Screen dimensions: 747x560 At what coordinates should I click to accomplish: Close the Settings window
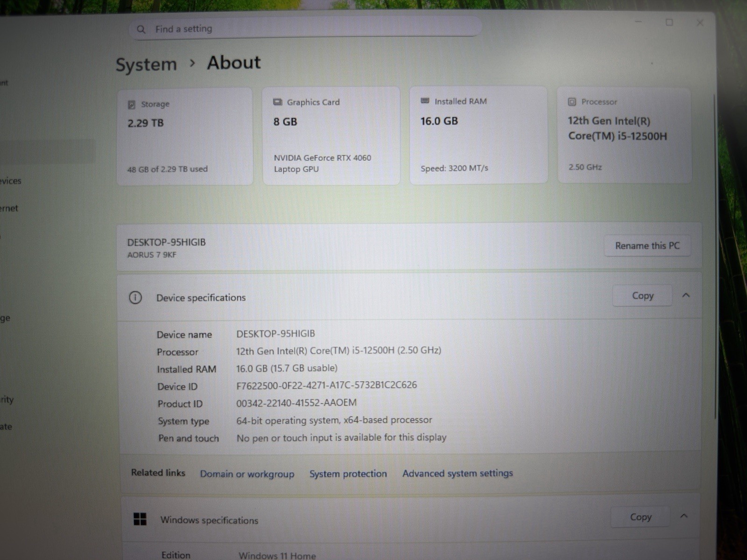pos(699,23)
